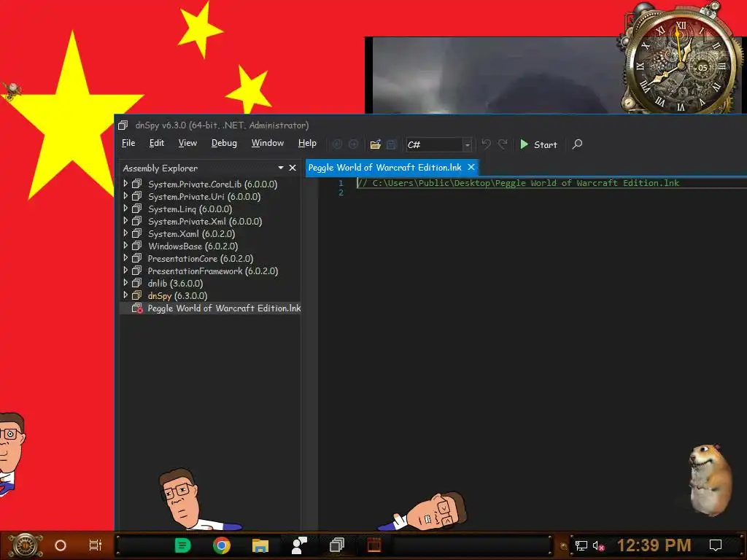Select System.Private.CoreLib (6.0.0.0) in tree
Viewport: 747px width, 560px height.
pos(212,184)
